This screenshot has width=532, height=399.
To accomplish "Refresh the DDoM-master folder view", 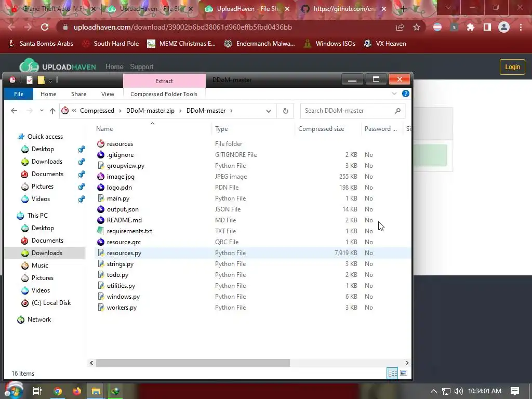I will 286,111.
